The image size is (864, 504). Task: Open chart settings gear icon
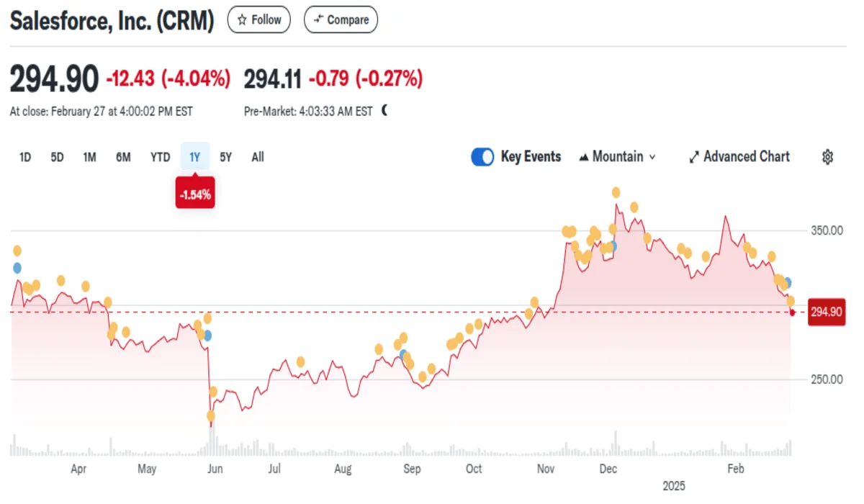click(x=828, y=157)
